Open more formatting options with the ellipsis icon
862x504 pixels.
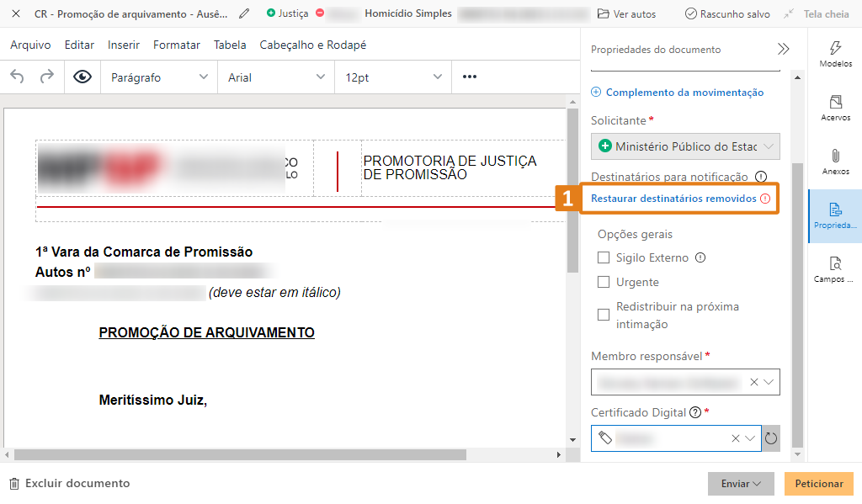[469, 77]
